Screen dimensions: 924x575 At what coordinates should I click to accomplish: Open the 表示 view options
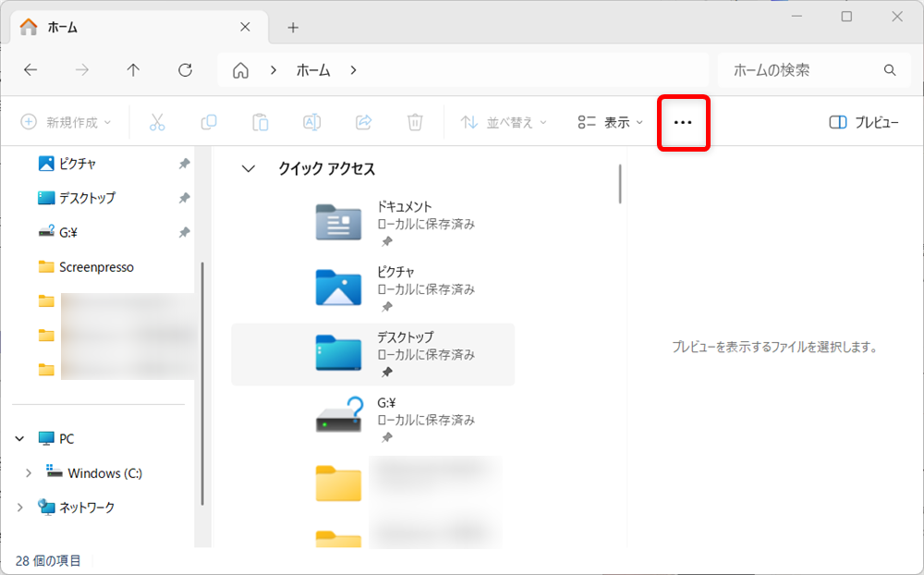click(x=610, y=121)
